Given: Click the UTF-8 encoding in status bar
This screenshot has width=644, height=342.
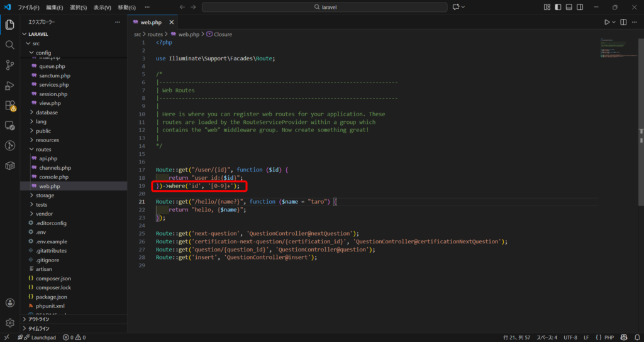Looking at the screenshot, I should [570, 338].
